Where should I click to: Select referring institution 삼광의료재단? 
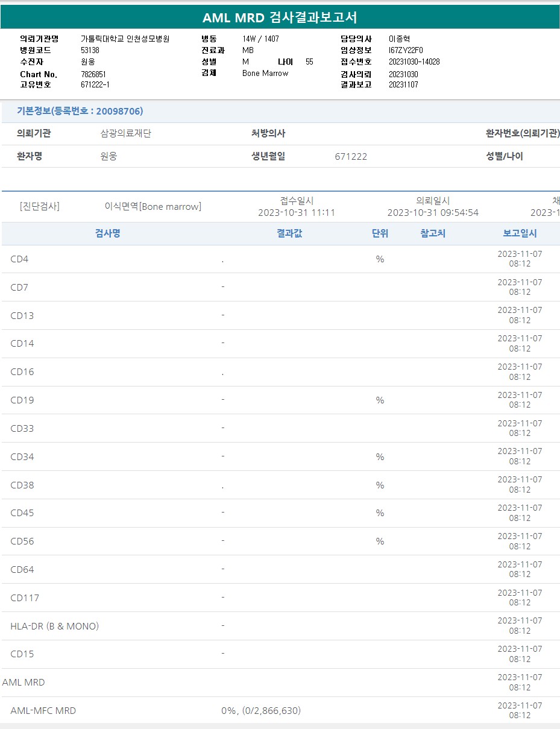[x=125, y=134]
